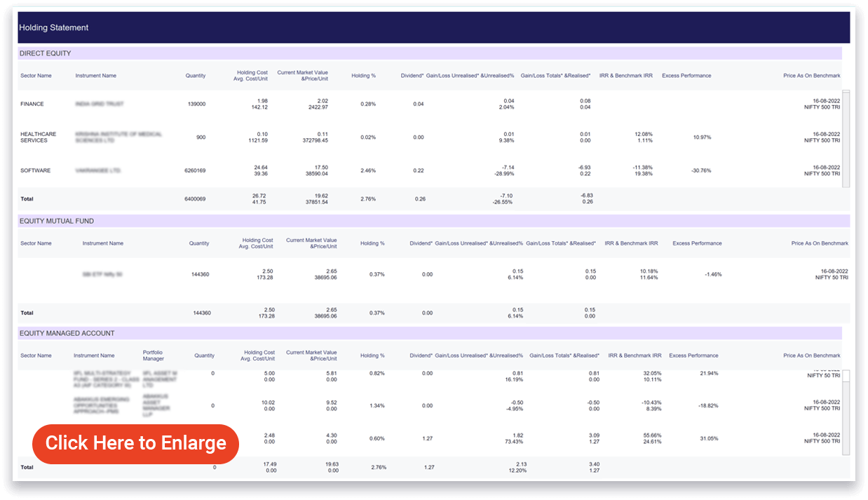Click the 'SOFTWARE' sector cell
Image resolution: width=868 pixels, height=500 pixels.
pyautogui.click(x=34, y=170)
